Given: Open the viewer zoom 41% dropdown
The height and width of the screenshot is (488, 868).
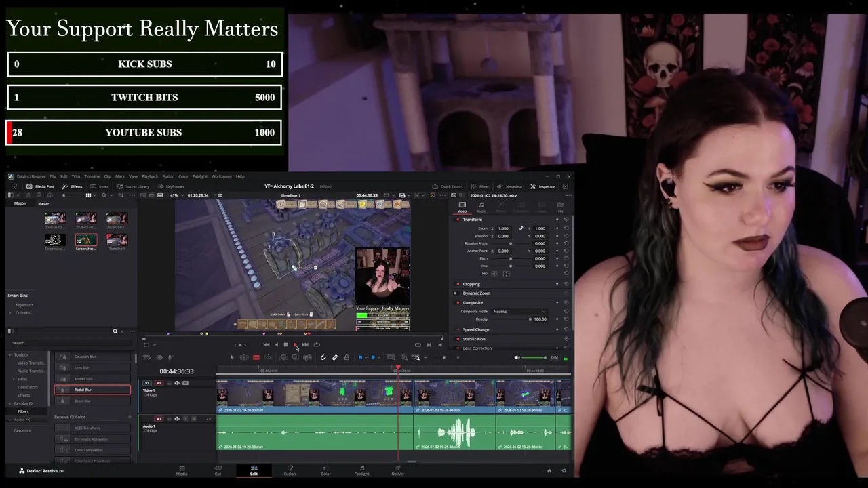Looking at the screenshot, I should [x=176, y=195].
